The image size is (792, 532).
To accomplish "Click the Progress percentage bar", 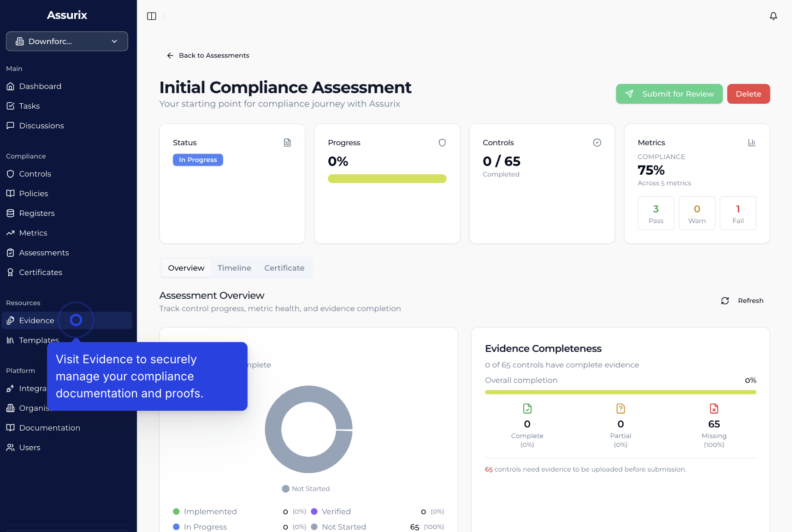I will (x=387, y=179).
